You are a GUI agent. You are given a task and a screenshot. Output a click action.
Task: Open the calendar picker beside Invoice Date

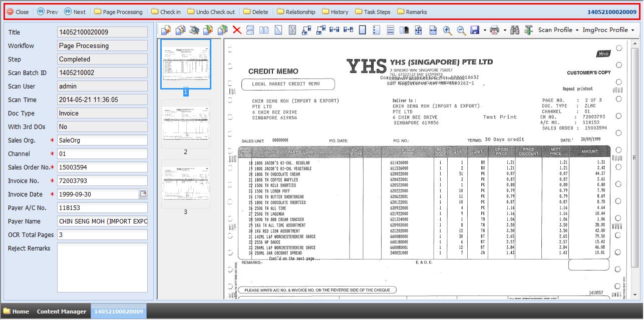coord(143,194)
